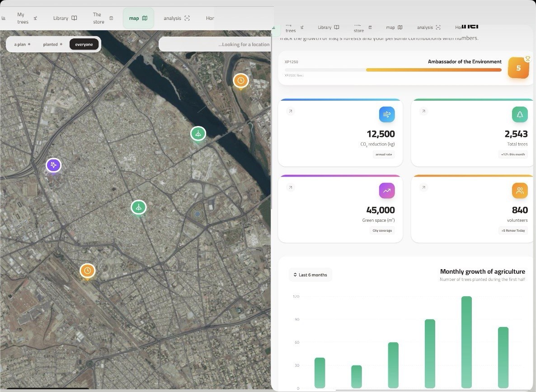
Task: Click the book icon beside Library in map window
Action: 74,18
